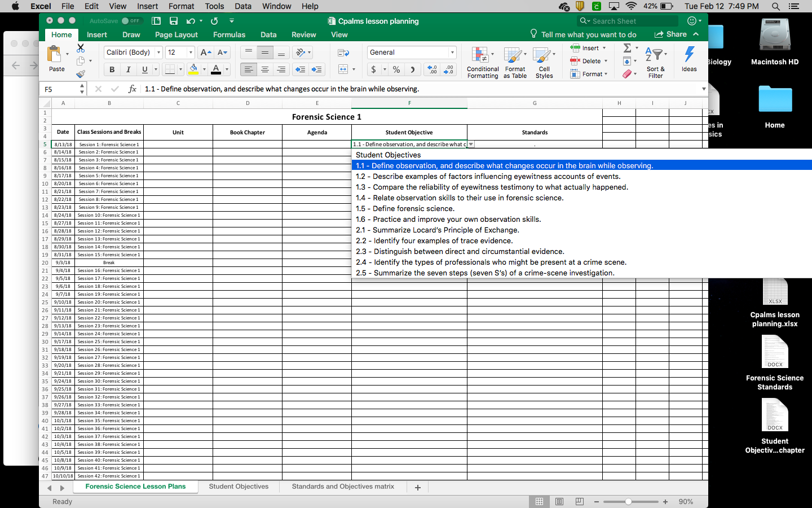
Task: Toggle Underline formatting
Action: point(145,69)
